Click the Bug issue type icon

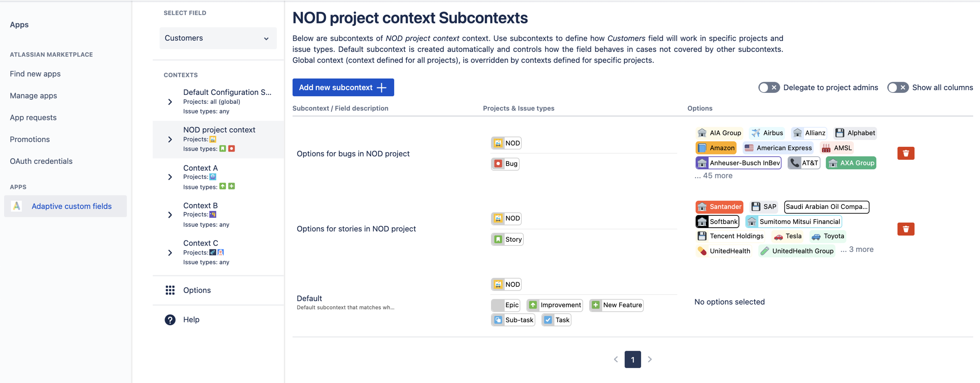click(498, 163)
